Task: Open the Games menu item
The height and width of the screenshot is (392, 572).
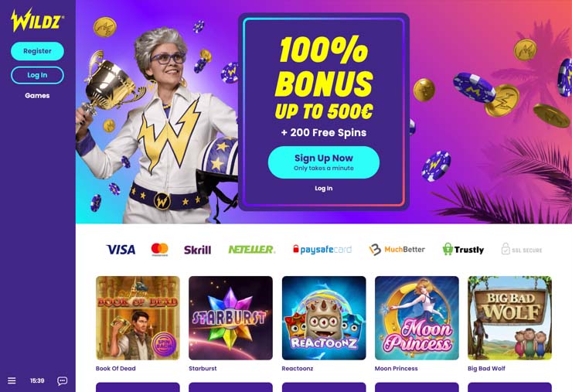Action: pos(37,96)
